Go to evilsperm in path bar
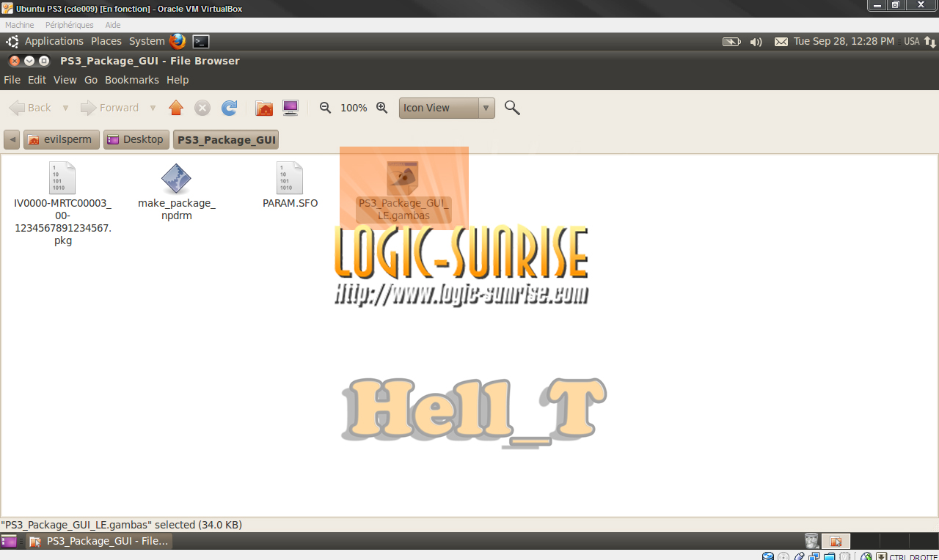 click(x=62, y=139)
